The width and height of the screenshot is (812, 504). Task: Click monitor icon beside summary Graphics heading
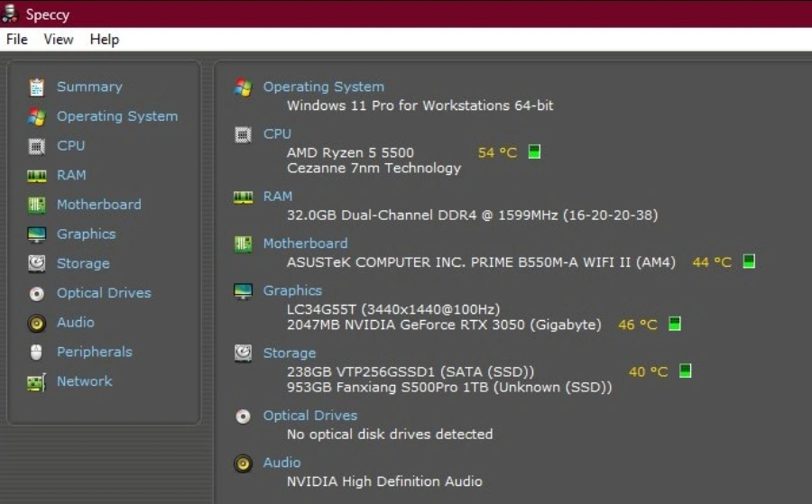point(243,291)
